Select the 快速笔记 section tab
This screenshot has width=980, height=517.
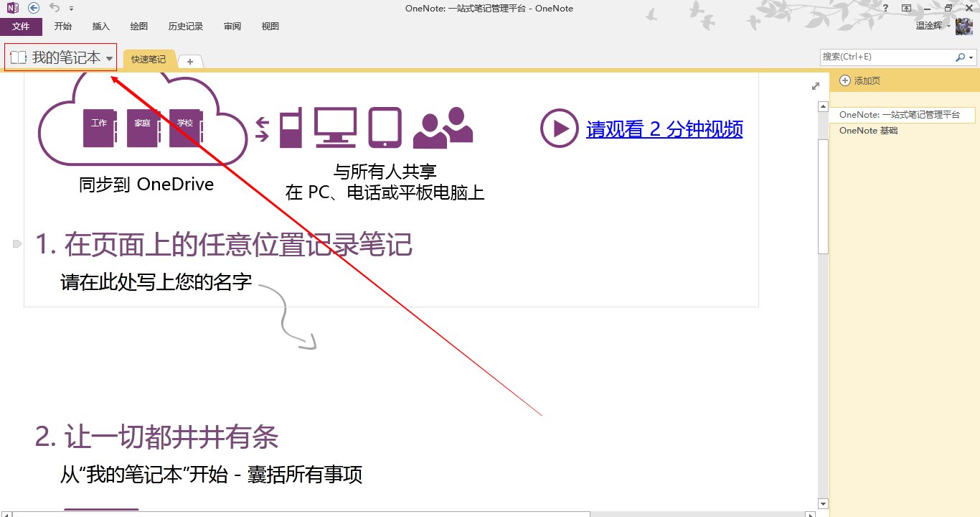[x=148, y=59]
